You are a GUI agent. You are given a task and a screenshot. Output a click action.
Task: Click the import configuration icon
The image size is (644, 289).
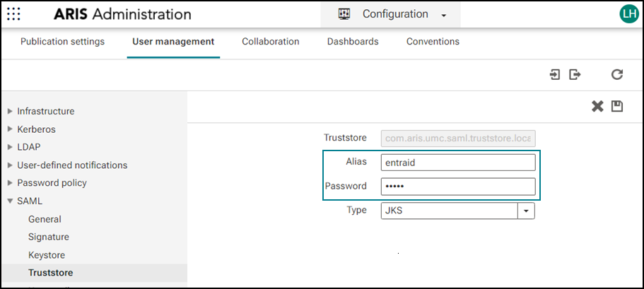point(555,75)
